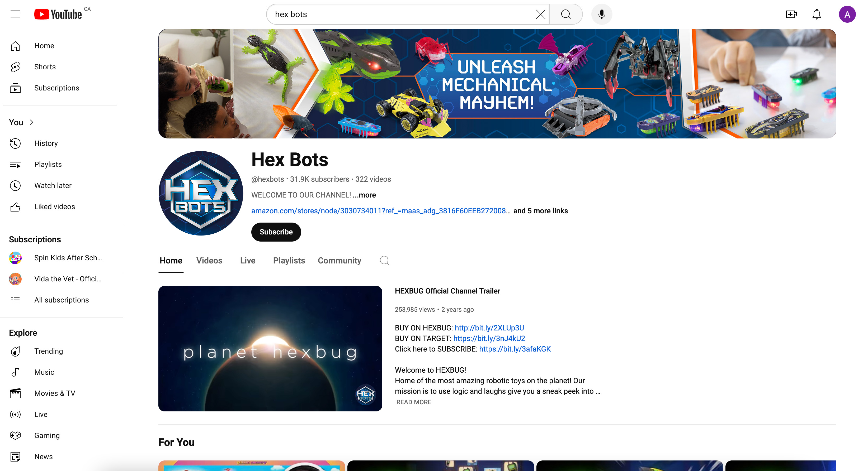Show and 5 more links
The image size is (868, 471).
click(x=540, y=211)
